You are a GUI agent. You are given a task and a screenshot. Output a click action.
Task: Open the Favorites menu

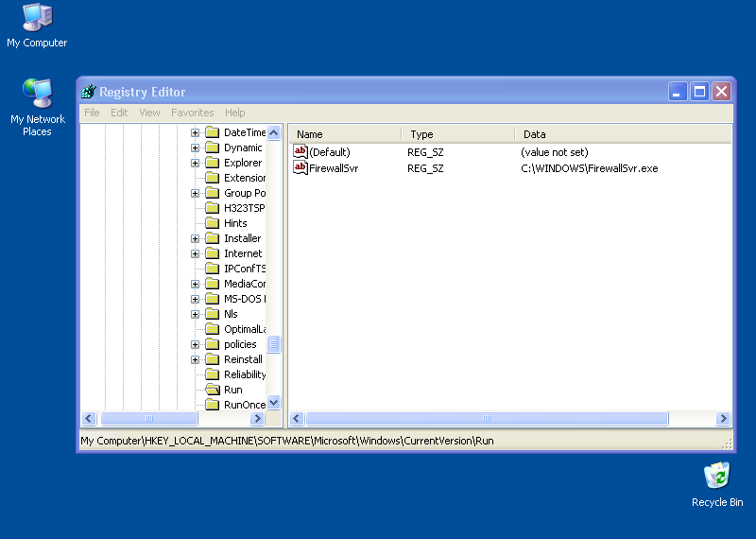[x=192, y=113]
